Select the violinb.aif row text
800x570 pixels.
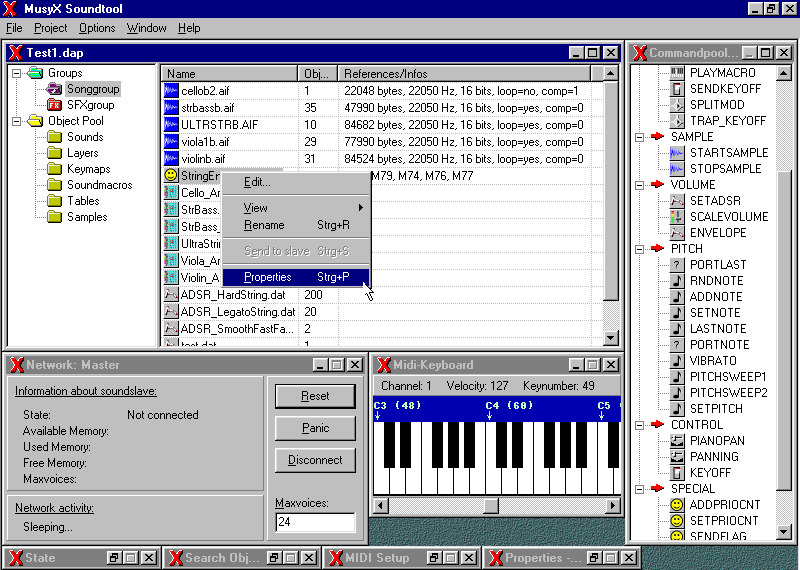[x=203, y=159]
